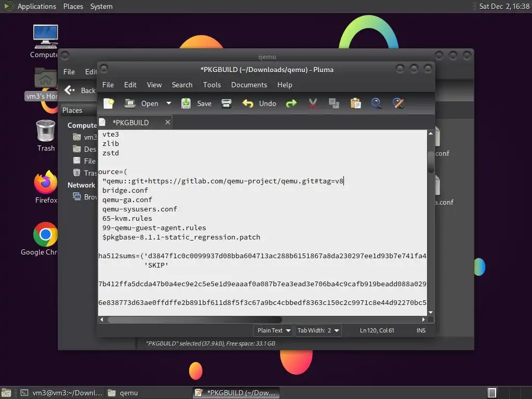Viewport: 532px width, 399px height.
Task: Click the New document icon in Pluma
Action: (109, 103)
